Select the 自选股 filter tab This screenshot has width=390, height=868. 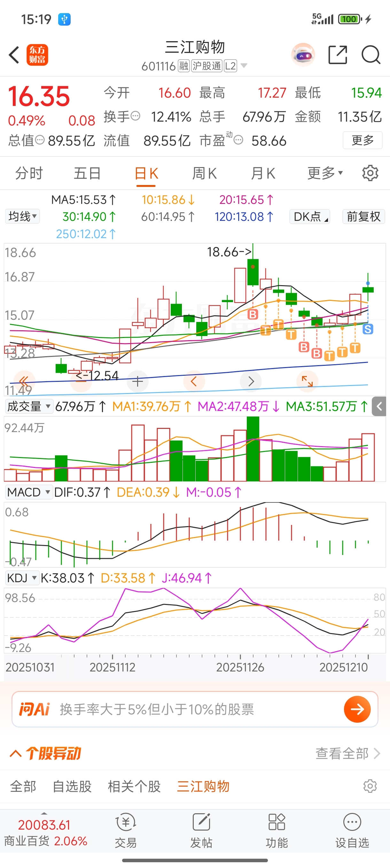pos(72,786)
